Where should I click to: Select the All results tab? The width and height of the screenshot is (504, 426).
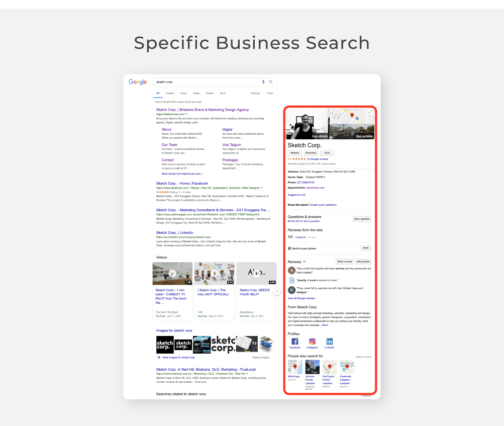point(158,94)
